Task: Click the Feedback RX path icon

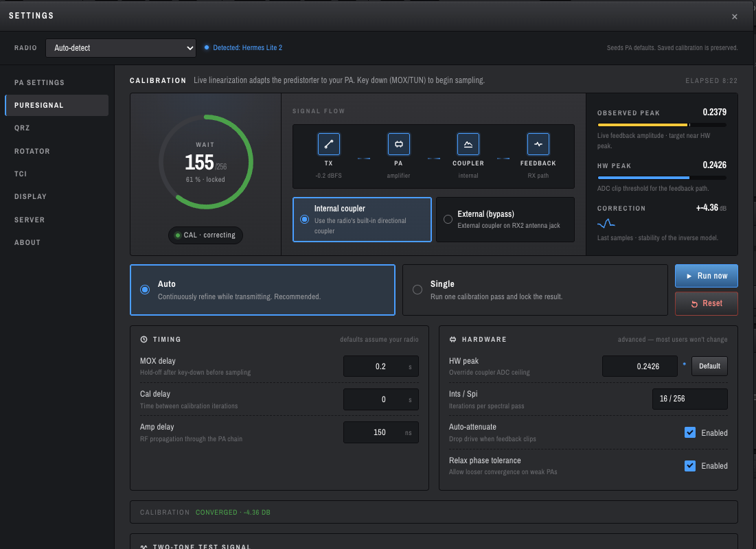Action: point(538,144)
